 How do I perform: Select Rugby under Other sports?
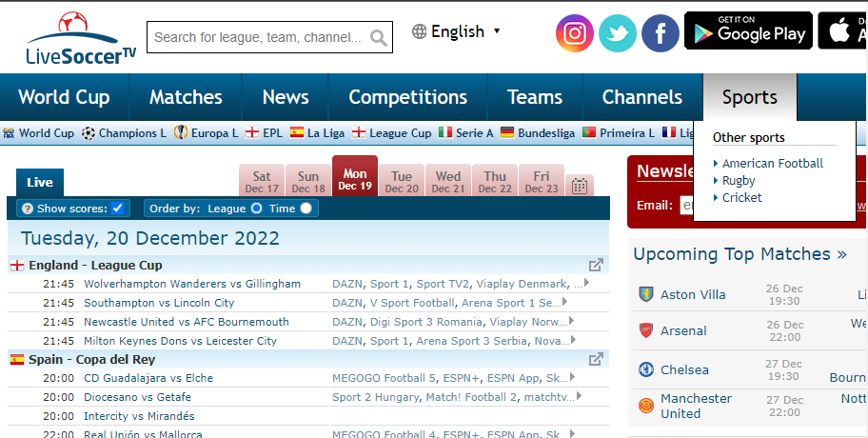tap(739, 181)
